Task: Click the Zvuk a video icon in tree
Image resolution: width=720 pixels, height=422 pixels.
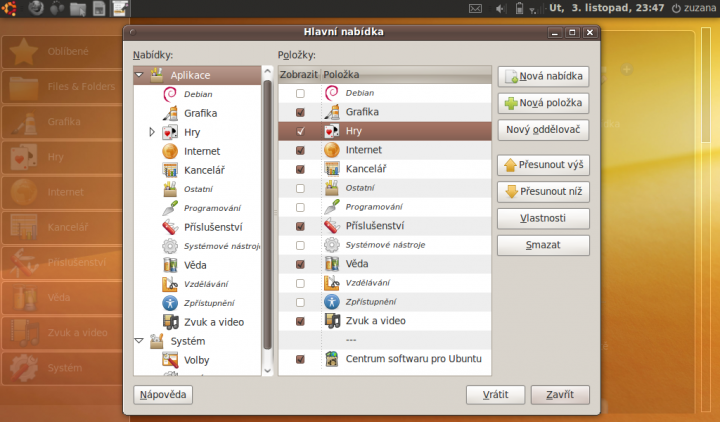Action: [x=170, y=322]
